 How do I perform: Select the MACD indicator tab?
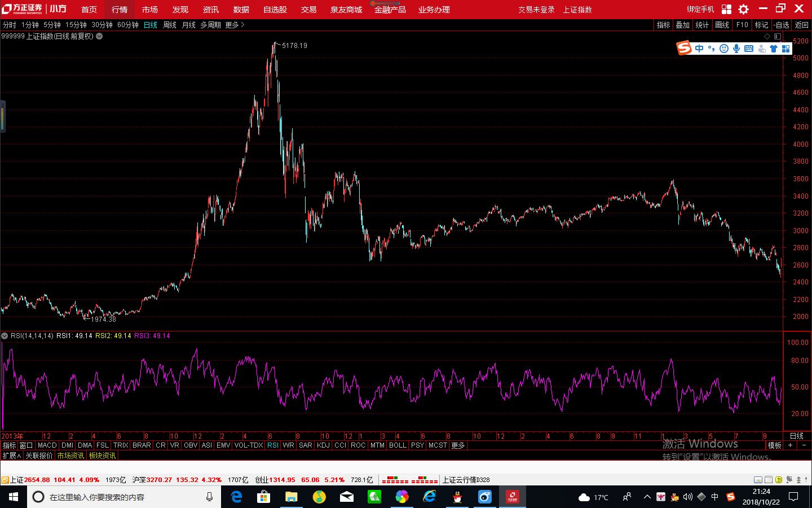click(x=47, y=445)
